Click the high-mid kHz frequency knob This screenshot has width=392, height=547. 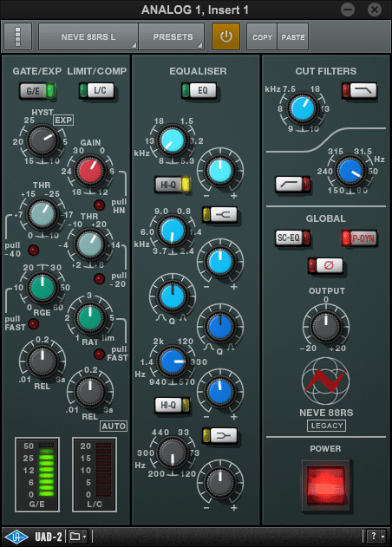(x=173, y=231)
